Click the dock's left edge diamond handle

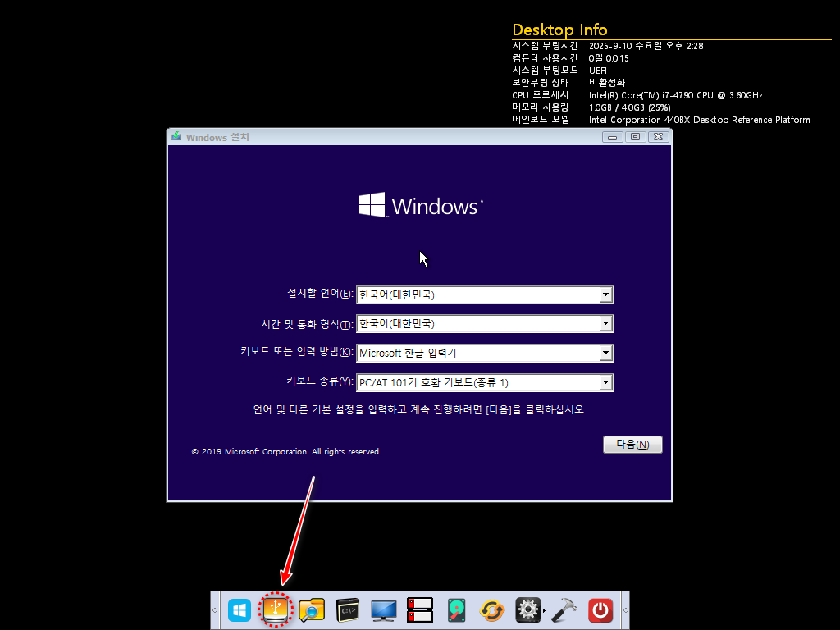tap(215, 610)
